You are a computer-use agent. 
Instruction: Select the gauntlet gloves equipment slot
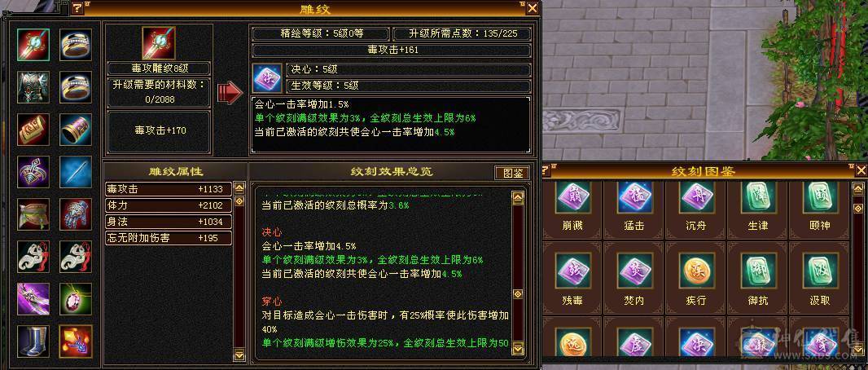[x=76, y=214]
